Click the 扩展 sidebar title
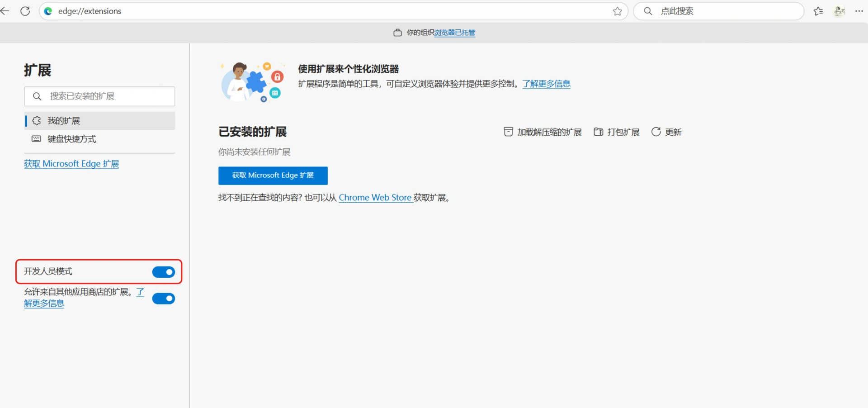 38,70
